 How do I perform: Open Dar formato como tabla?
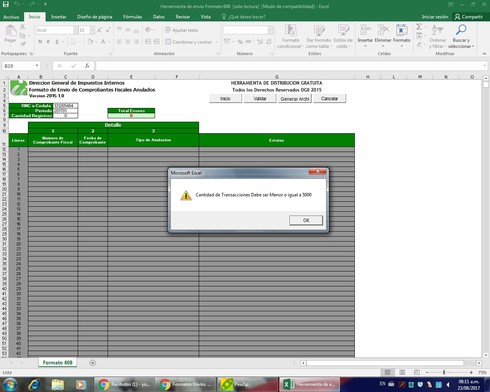(x=318, y=36)
